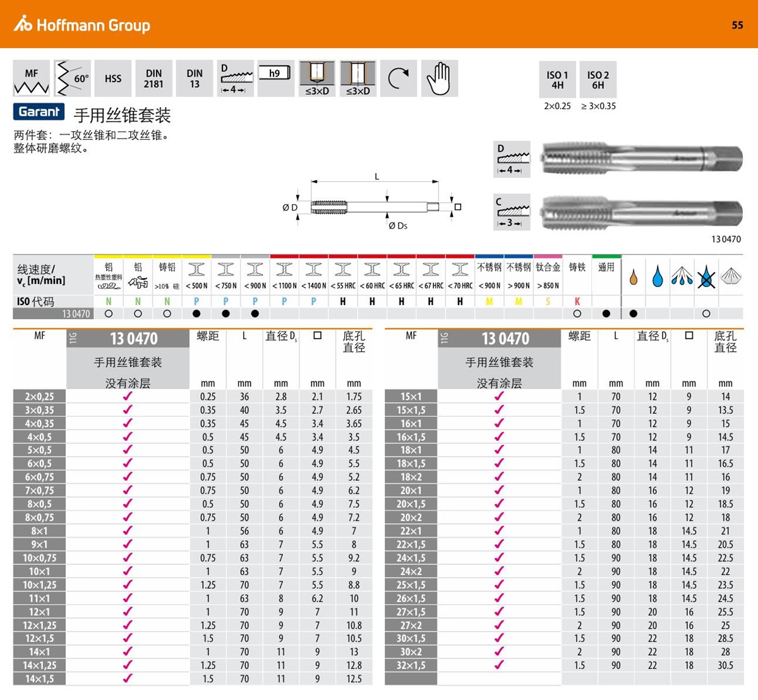Click the 30×1,5 size cell
Viewport: 758px width, 700px height.
[x=411, y=639]
